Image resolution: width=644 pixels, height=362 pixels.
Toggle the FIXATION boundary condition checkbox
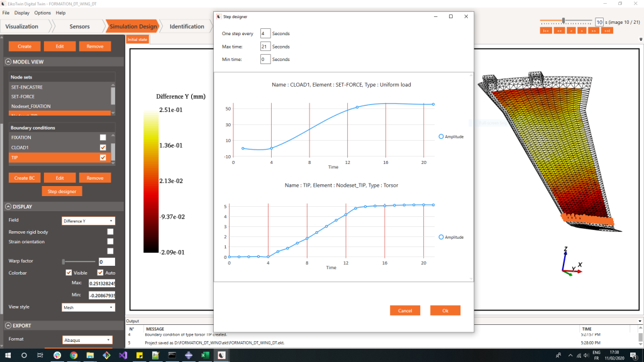point(103,138)
